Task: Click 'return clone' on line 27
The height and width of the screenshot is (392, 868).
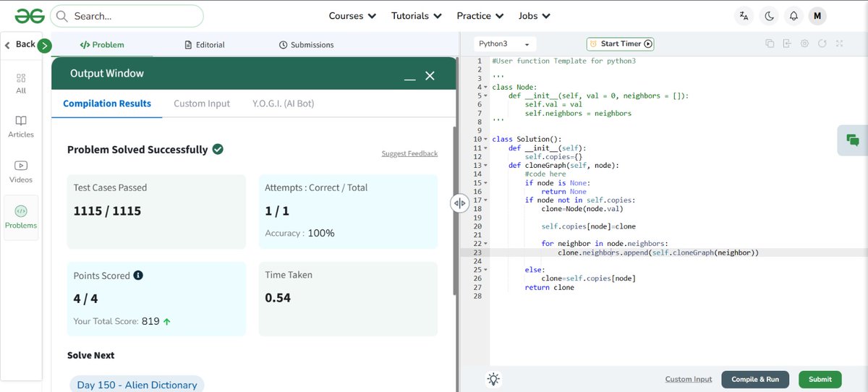Action: coord(550,287)
